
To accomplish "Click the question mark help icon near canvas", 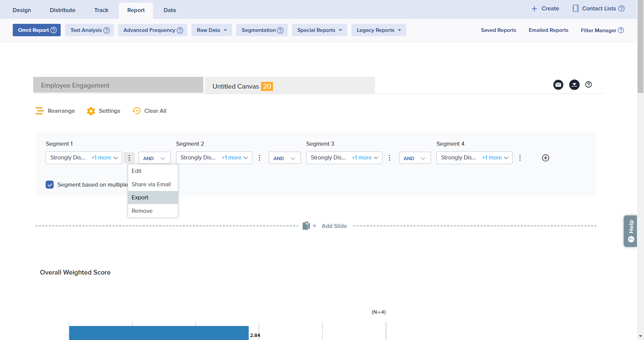I will pos(588,85).
